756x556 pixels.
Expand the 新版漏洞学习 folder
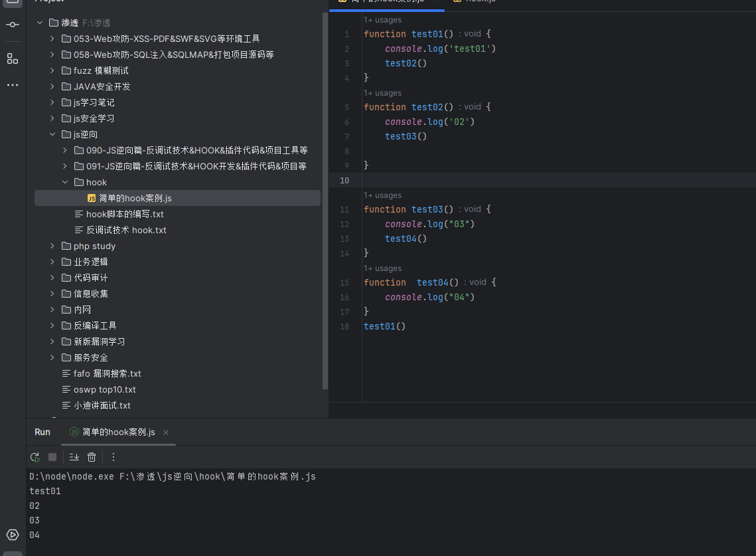pos(52,341)
